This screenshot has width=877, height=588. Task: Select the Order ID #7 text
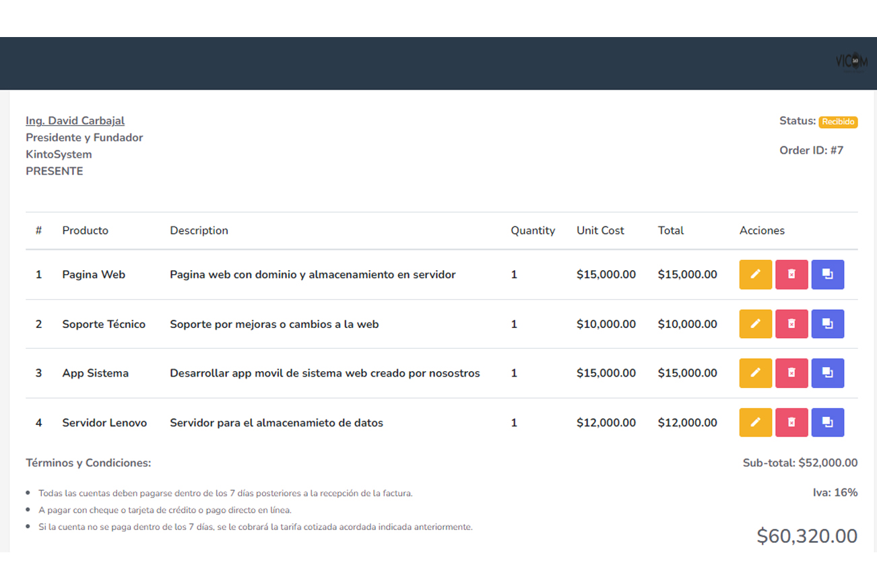[x=811, y=150]
